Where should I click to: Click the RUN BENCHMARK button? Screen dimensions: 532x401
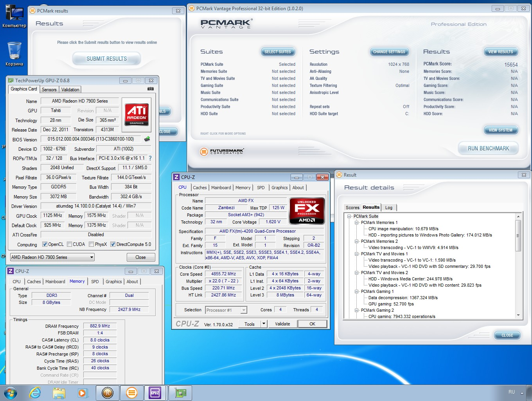click(x=488, y=148)
